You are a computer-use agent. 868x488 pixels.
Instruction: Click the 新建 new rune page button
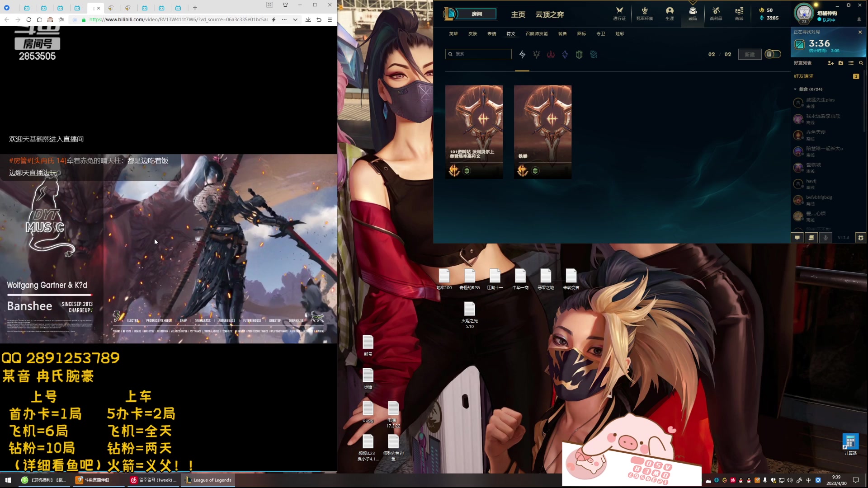coord(750,54)
